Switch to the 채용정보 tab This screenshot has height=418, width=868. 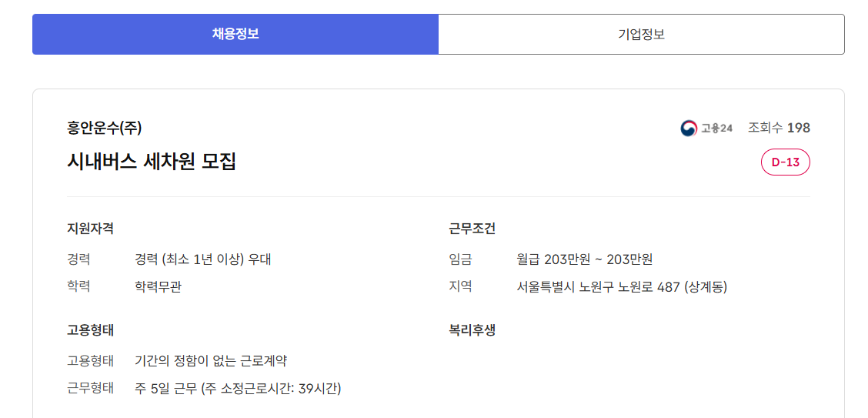235,34
